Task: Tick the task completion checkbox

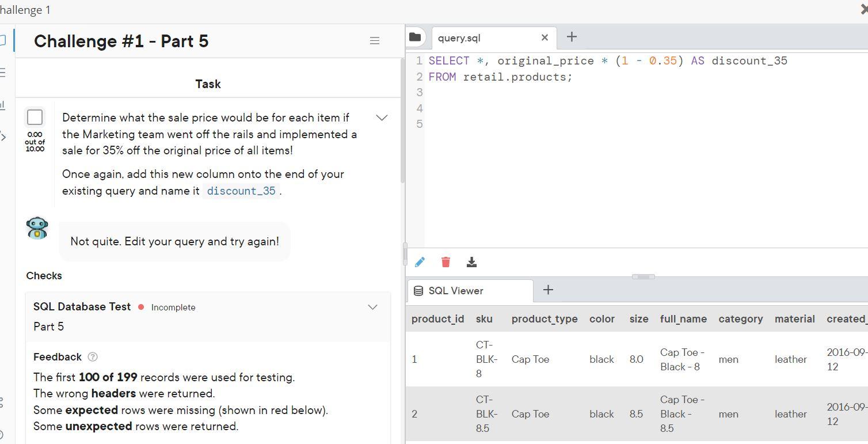Action: (x=35, y=117)
